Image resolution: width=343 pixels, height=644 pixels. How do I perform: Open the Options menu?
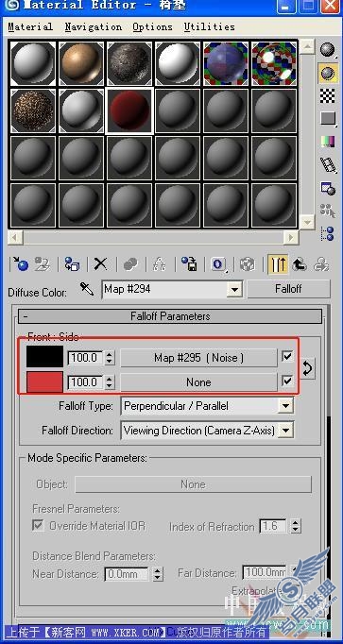152,27
